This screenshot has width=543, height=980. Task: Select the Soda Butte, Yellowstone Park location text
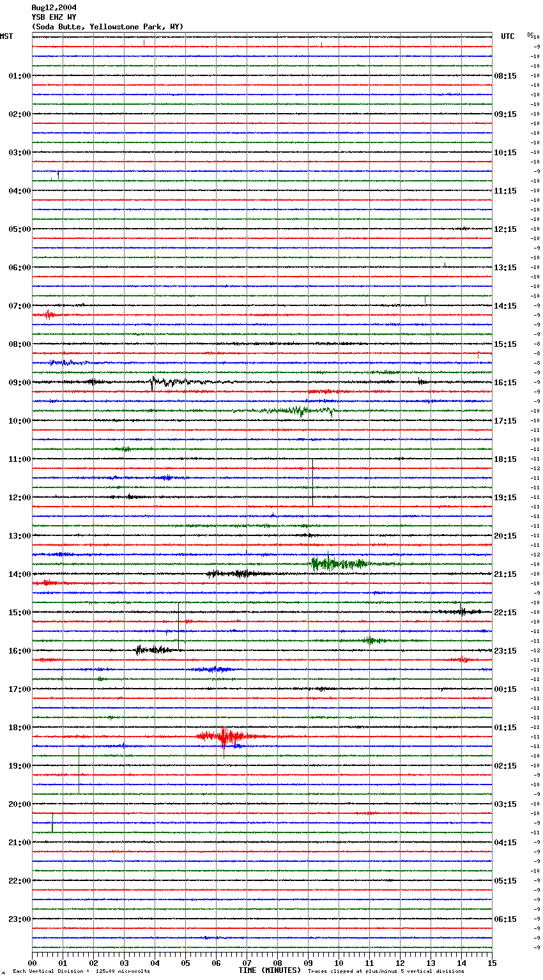107,27
